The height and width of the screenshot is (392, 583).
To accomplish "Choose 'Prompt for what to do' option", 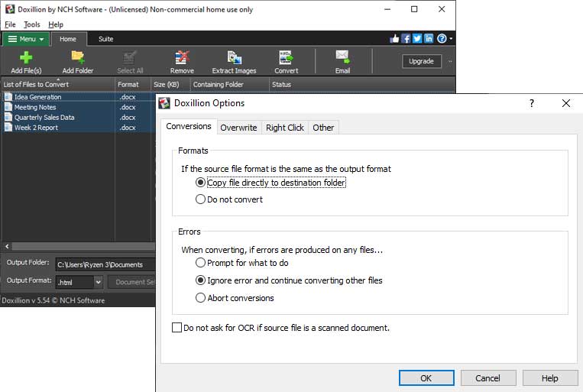I will pyautogui.click(x=200, y=263).
